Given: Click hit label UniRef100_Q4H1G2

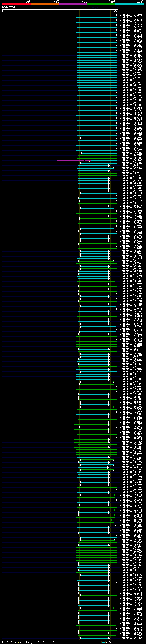Looking at the screenshot, I should pyautogui.click(x=131, y=161).
